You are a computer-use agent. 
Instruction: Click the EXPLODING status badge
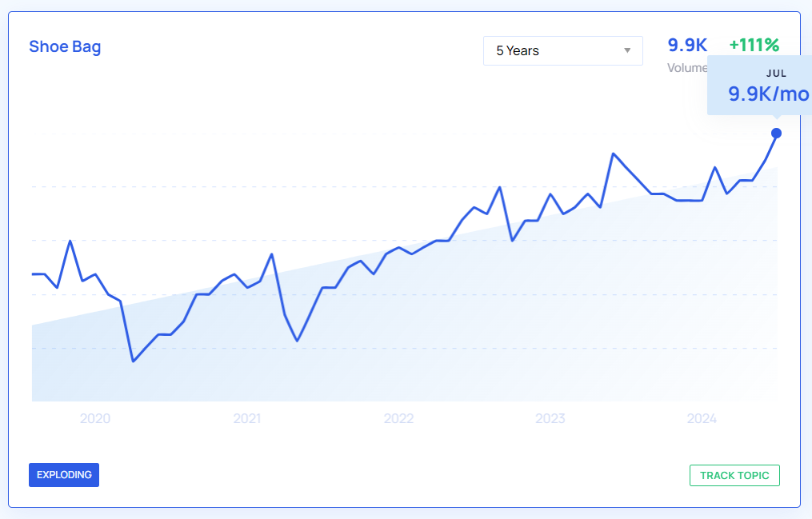[64, 475]
